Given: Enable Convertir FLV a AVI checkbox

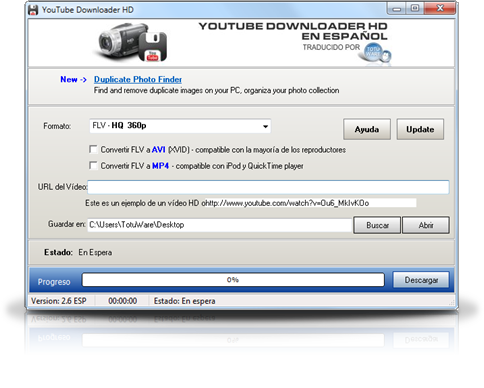Looking at the screenshot, I should (93, 149).
